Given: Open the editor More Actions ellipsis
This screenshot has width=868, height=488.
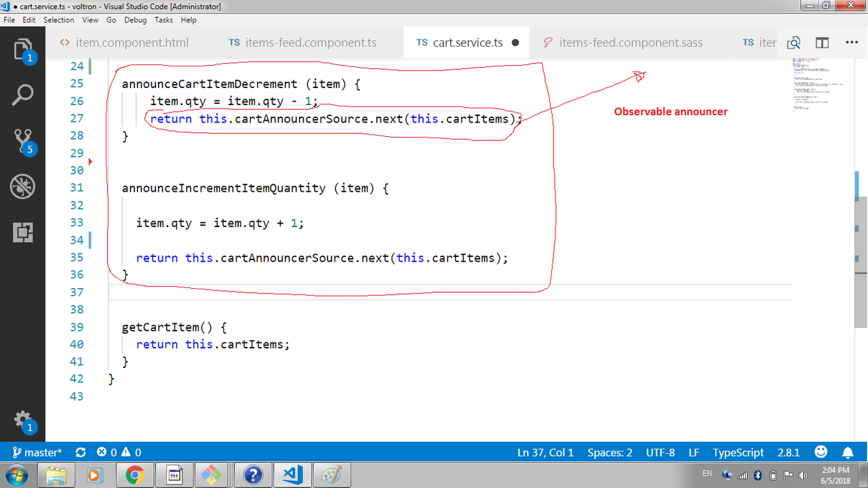Looking at the screenshot, I should pos(852,43).
